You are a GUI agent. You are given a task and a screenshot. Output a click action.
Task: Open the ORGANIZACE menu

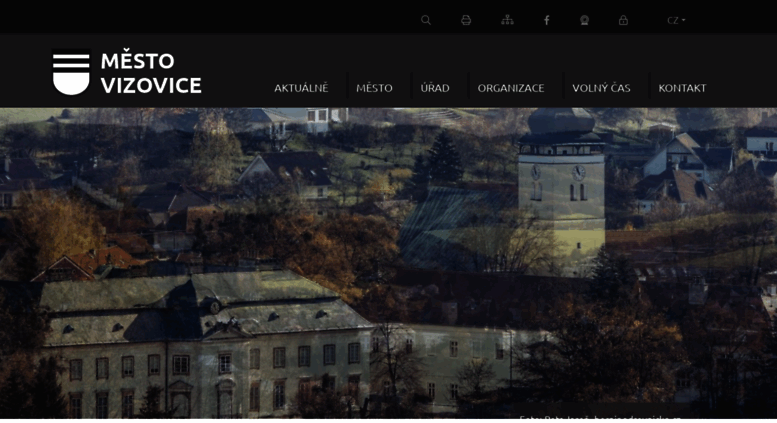point(511,88)
